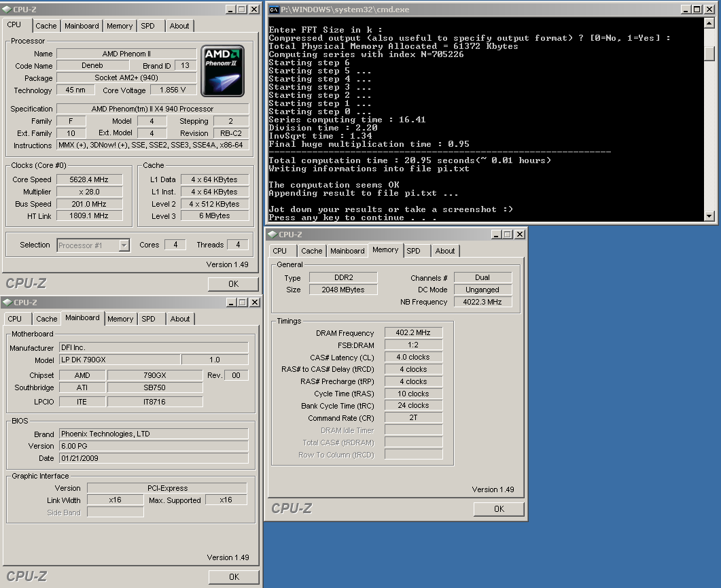Select Cache tab in the Mainboard CPU-Z window
The image size is (721, 588).
coord(46,319)
